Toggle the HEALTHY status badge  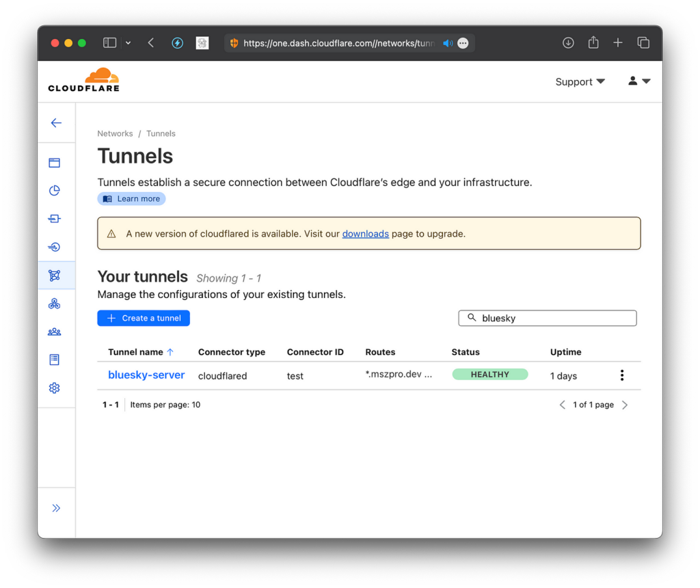pos(489,374)
